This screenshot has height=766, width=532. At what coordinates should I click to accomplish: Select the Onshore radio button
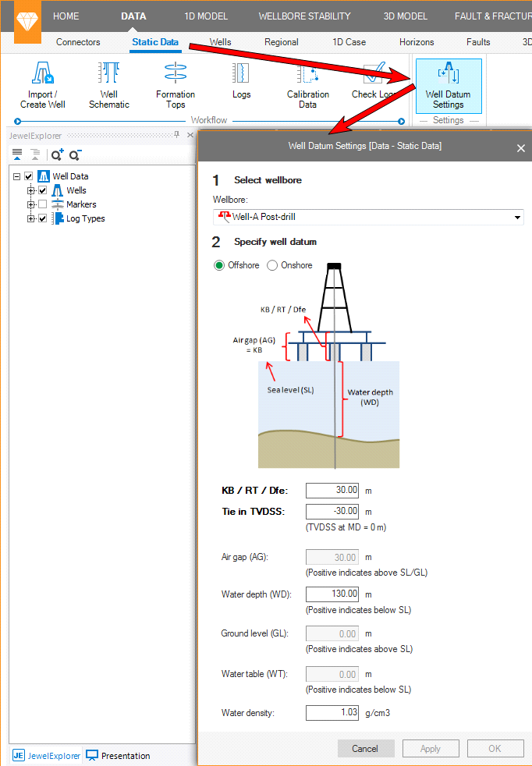272,265
